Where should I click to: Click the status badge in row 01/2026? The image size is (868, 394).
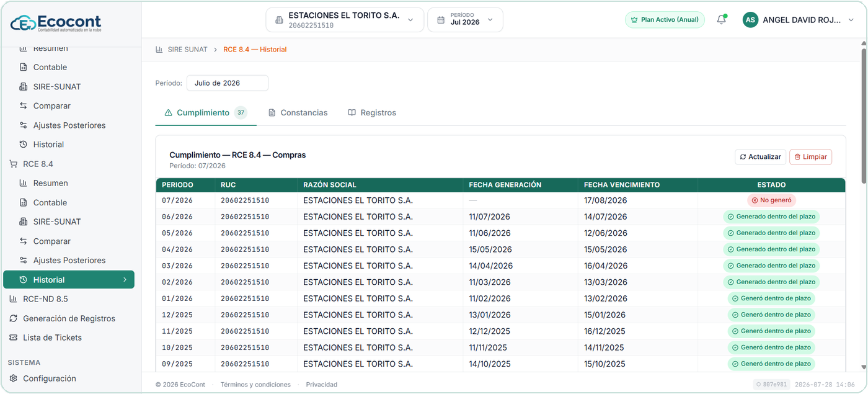pyautogui.click(x=771, y=298)
